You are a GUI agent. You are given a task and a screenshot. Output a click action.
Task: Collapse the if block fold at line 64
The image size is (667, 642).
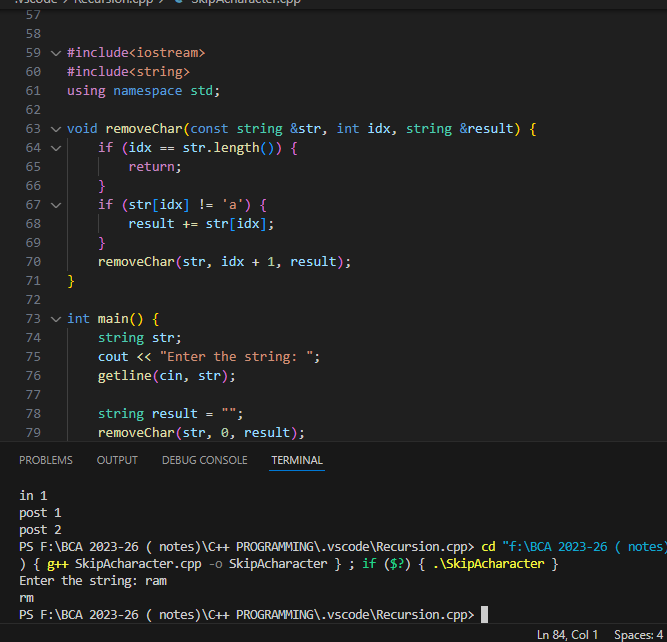point(56,148)
